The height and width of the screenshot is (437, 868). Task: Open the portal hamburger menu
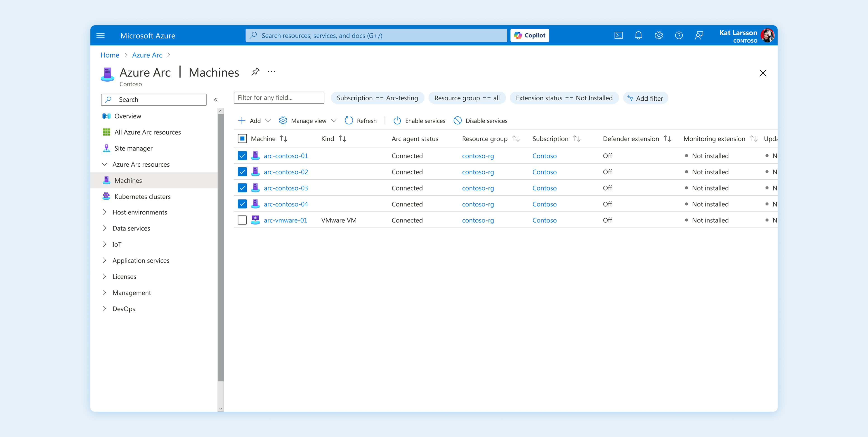[x=100, y=35]
